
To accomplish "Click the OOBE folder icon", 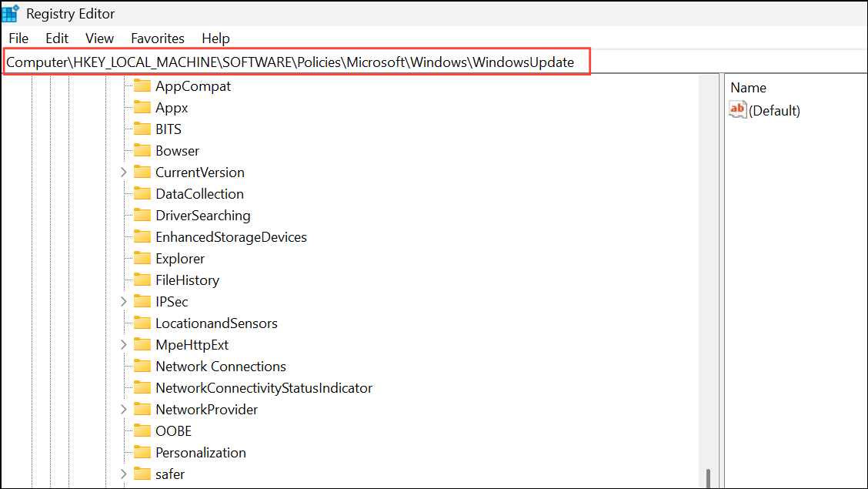I will [x=142, y=431].
